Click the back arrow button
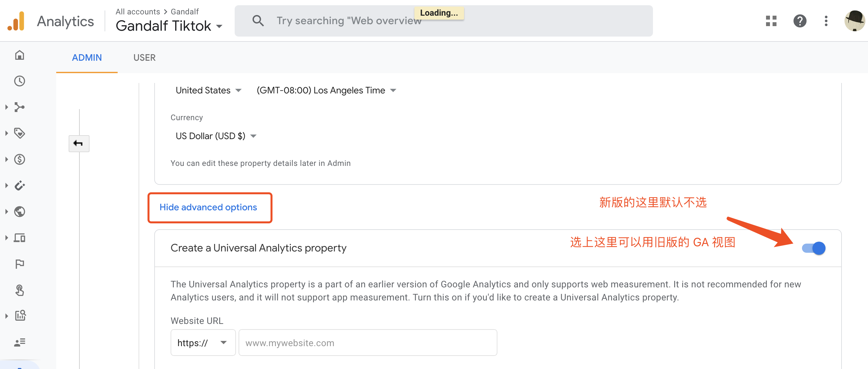 79,143
